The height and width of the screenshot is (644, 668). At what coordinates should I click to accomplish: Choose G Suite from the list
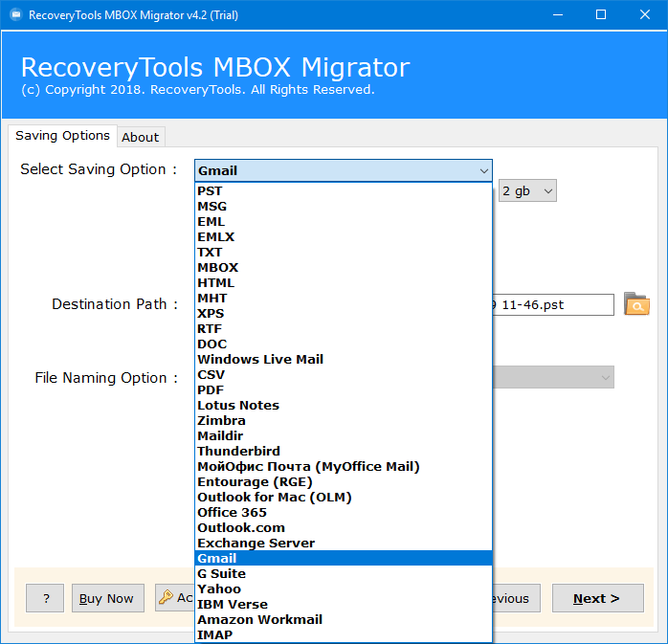(344, 574)
